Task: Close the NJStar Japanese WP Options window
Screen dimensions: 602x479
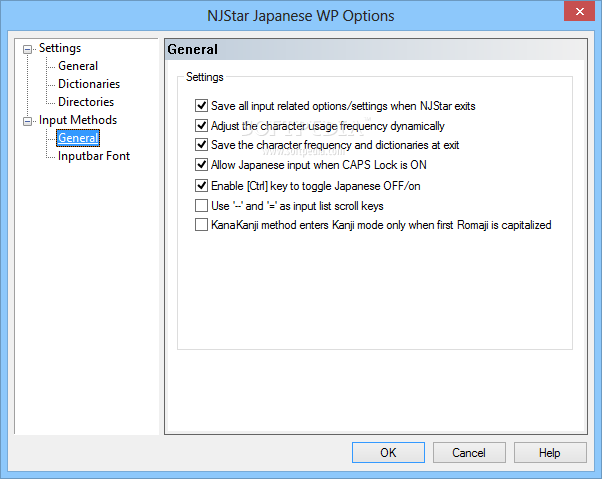Action: pyautogui.click(x=579, y=12)
